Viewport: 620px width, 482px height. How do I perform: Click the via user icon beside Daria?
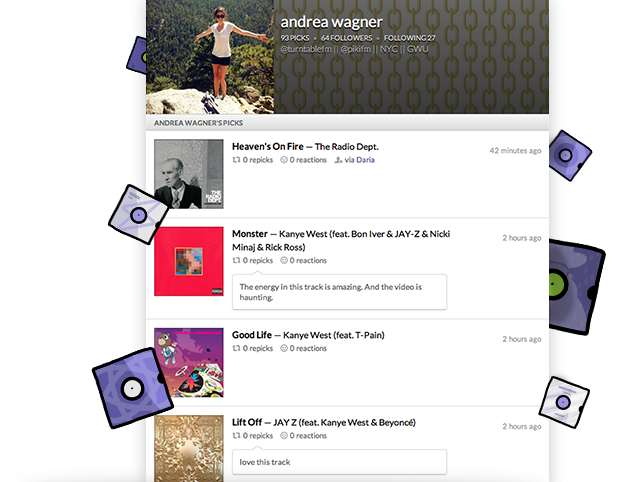[x=338, y=160]
